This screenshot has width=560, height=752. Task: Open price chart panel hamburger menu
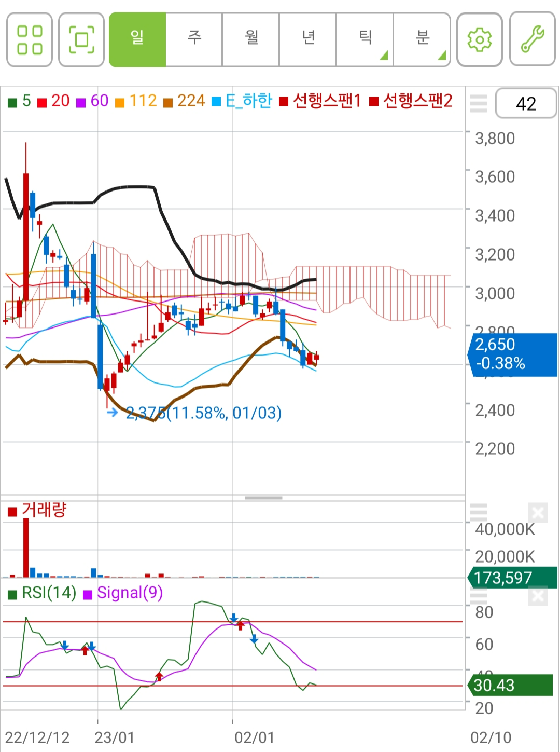coord(479,103)
